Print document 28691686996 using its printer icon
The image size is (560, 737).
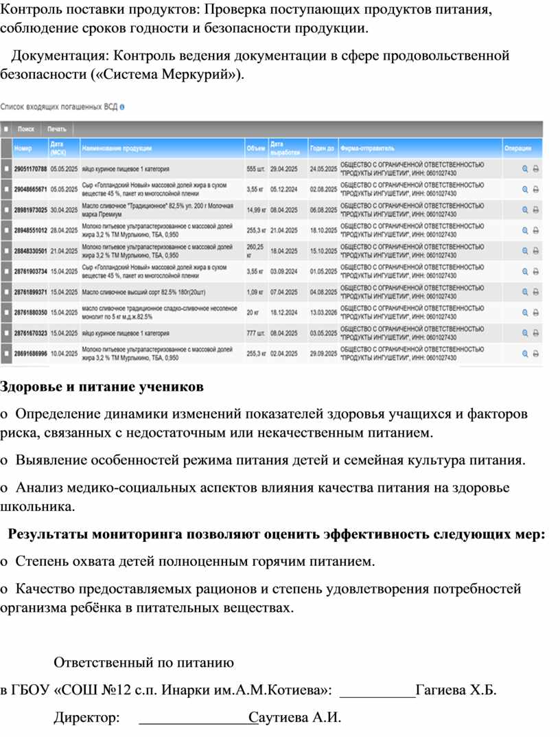coord(536,354)
